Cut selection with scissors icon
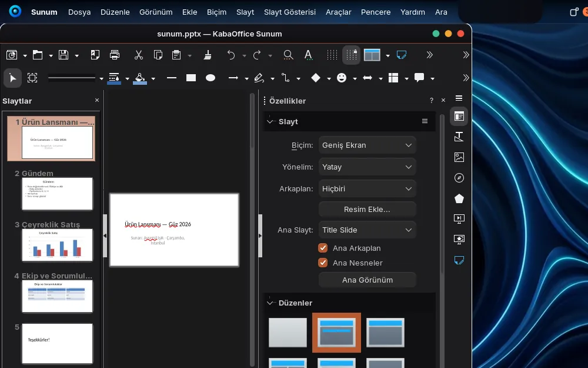 [139, 55]
